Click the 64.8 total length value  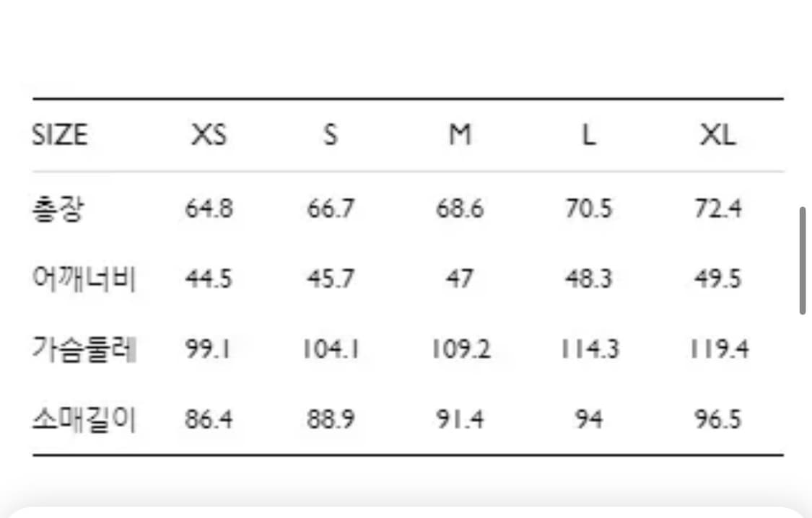[209, 209]
